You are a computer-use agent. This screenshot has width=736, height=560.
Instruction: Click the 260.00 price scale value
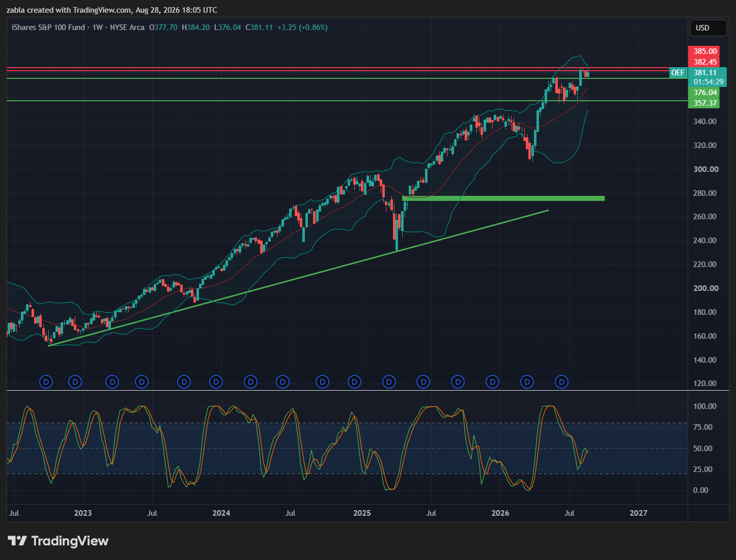click(x=705, y=216)
